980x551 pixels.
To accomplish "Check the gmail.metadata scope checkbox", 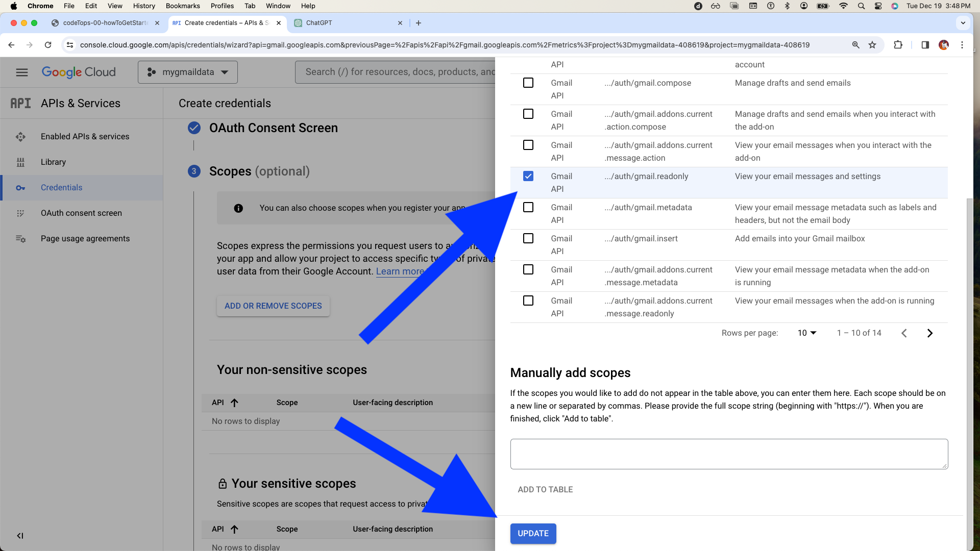I will (x=528, y=207).
